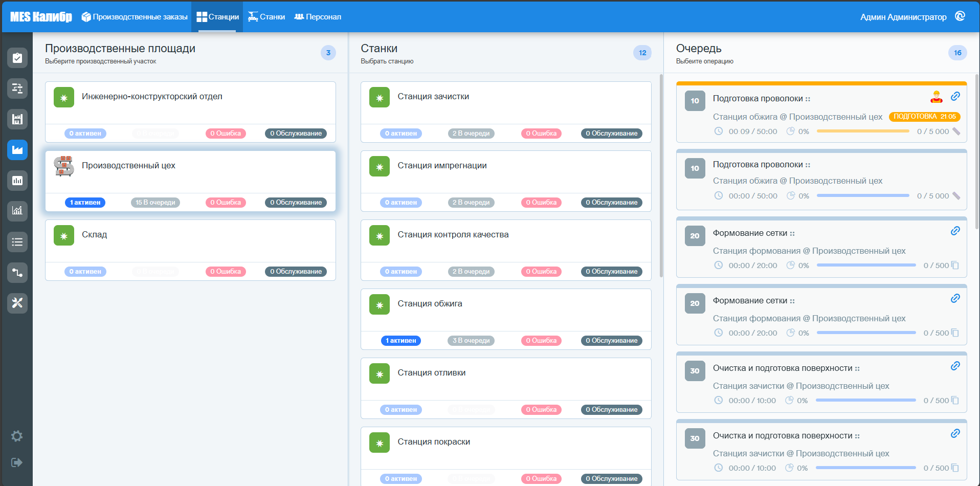The height and width of the screenshot is (486, 980).
Task: Click green star icon of Склад
Action: 64,236
